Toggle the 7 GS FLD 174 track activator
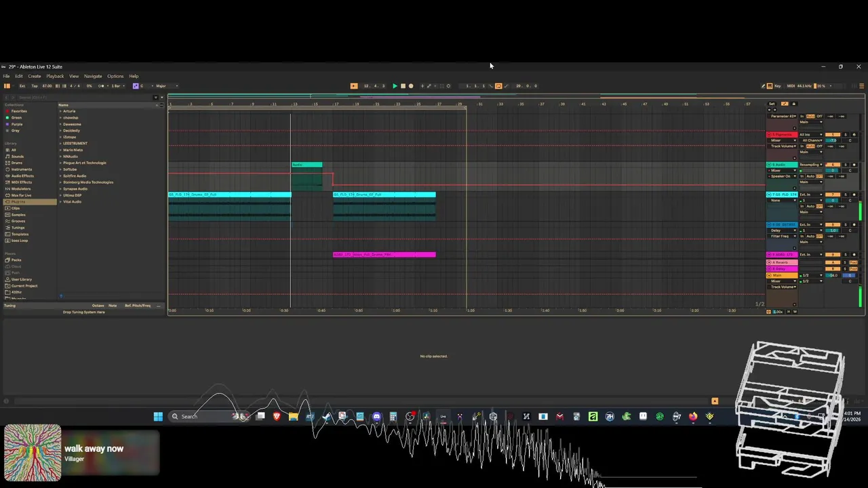Screen dimensions: 868x488 [x=833, y=195]
